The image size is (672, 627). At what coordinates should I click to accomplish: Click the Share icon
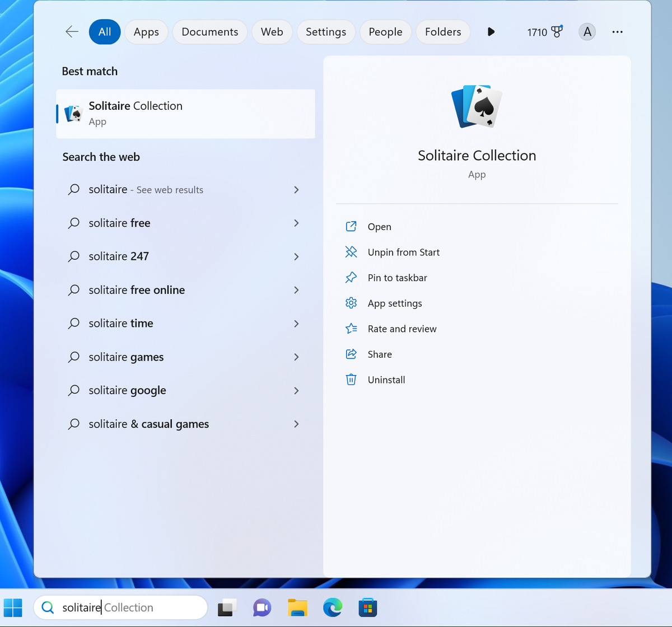tap(351, 354)
